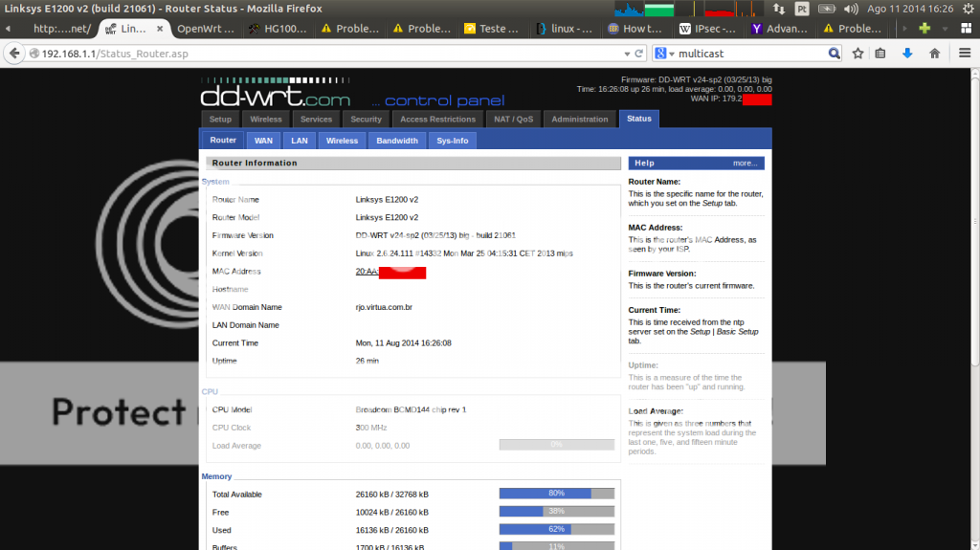Viewport: 980px width, 550px height.
Task: Go to Firefox home page icon
Action: point(934,54)
